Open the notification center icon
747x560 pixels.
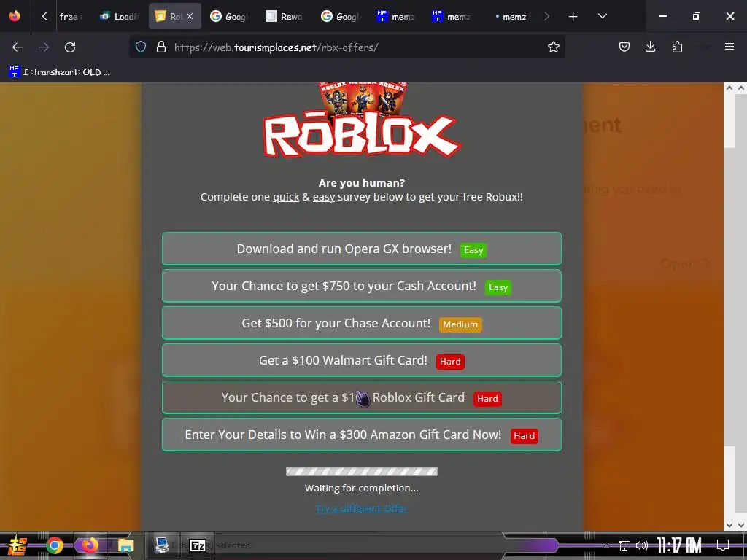[723, 545]
